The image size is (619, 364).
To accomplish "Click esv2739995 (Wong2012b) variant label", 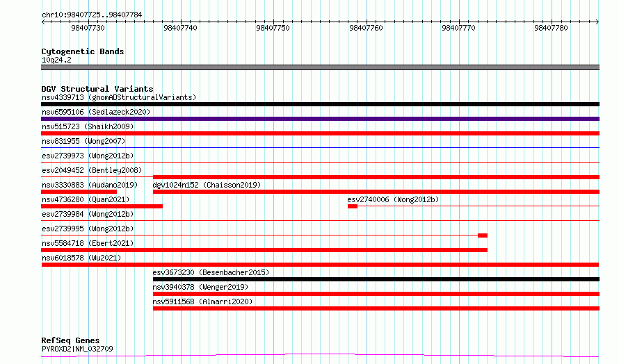I will point(88,229).
